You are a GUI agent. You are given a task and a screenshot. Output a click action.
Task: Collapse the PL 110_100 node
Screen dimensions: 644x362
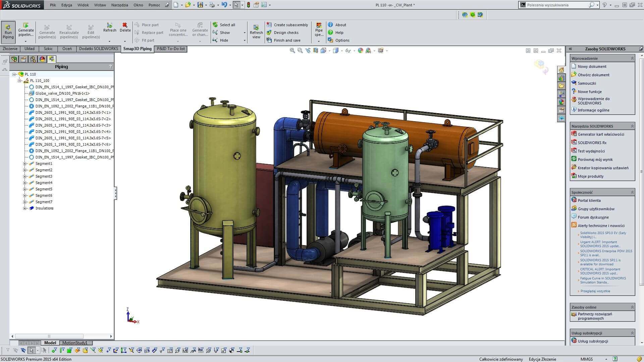pyautogui.click(x=19, y=81)
